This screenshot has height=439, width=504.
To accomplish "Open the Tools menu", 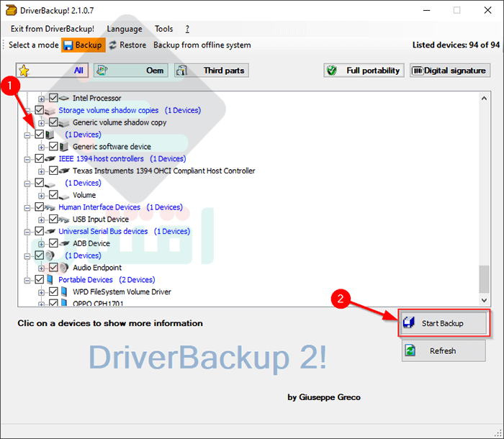I will (x=164, y=29).
